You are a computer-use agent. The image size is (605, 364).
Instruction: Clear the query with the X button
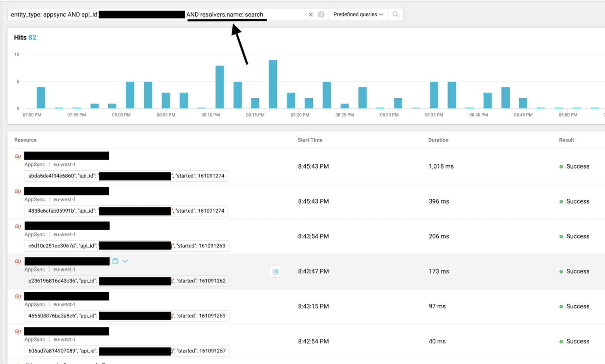pos(310,14)
